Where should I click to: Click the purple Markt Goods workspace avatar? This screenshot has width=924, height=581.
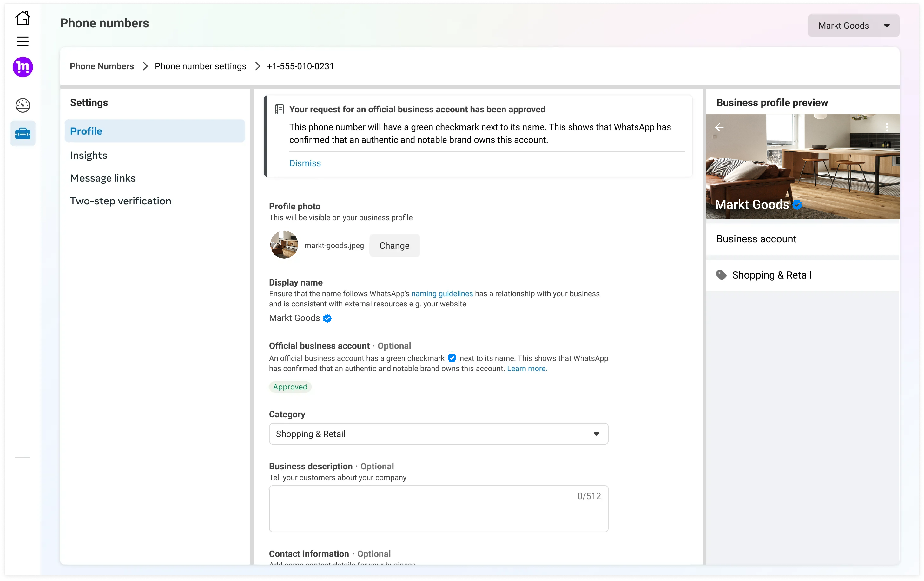tap(23, 67)
